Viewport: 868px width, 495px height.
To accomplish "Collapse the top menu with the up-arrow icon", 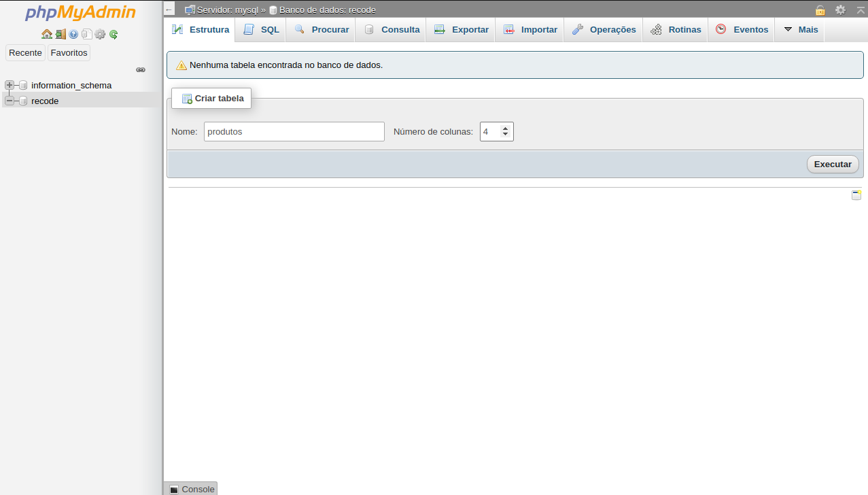I will tap(861, 10).
